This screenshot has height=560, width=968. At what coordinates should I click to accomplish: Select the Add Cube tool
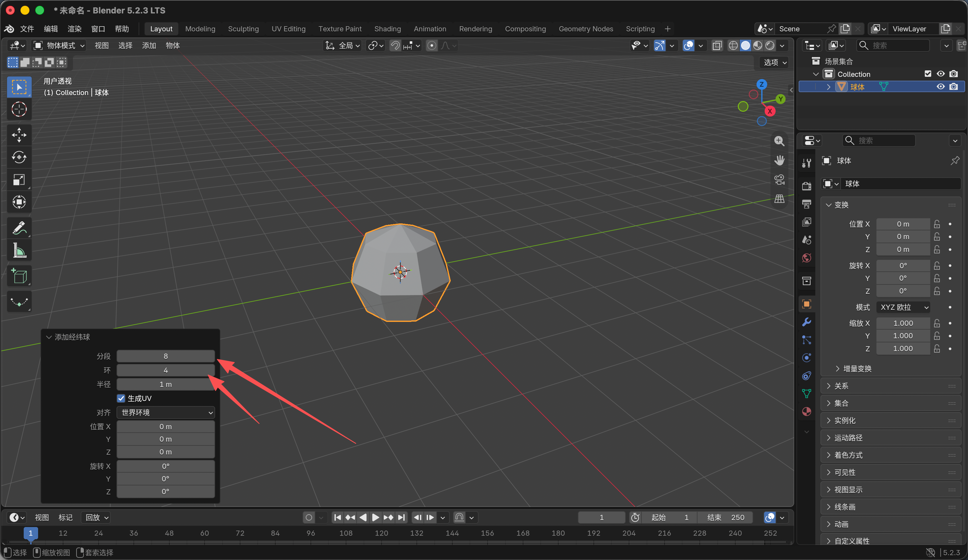coord(19,276)
